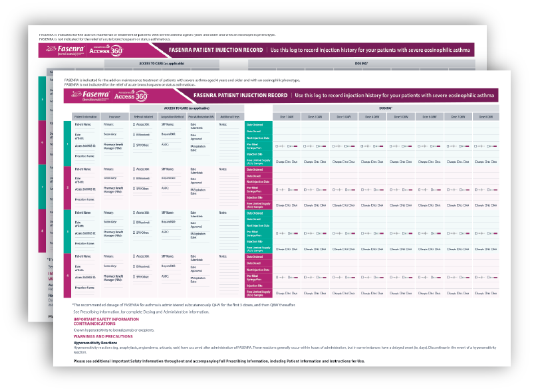Check the BI Received box for patient 1
The height and width of the screenshot is (392, 534).
tap(134, 135)
